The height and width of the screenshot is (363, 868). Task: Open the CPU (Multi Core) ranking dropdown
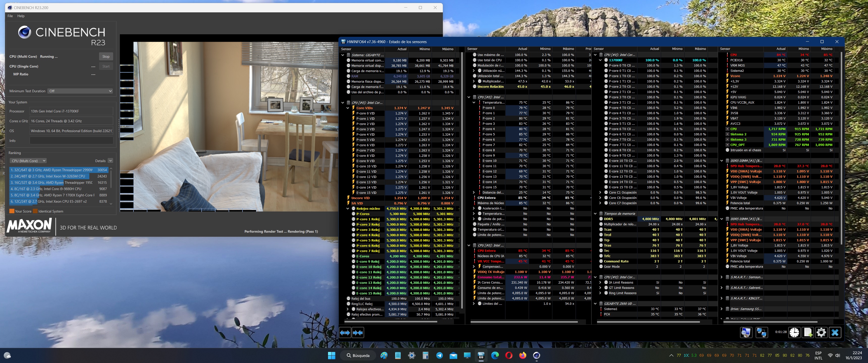28,161
